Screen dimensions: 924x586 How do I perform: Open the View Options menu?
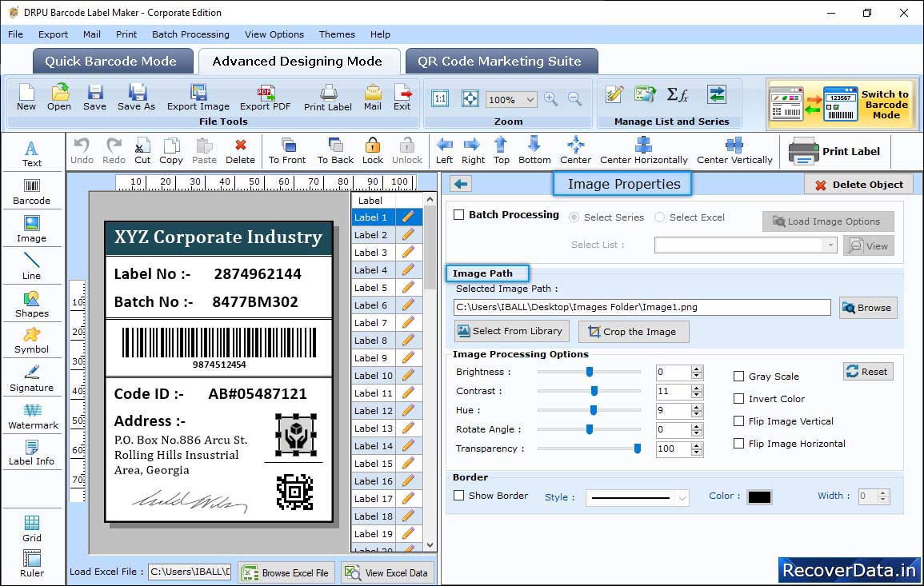point(274,34)
